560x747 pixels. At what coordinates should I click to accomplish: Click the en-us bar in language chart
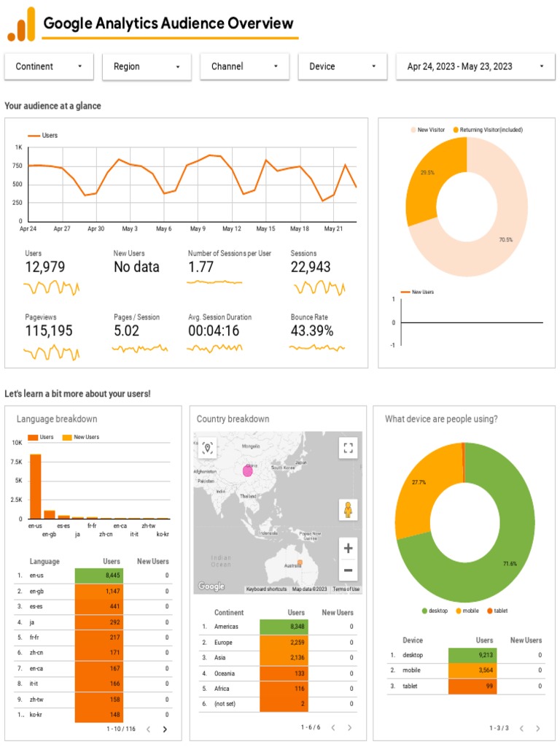tap(35, 487)
